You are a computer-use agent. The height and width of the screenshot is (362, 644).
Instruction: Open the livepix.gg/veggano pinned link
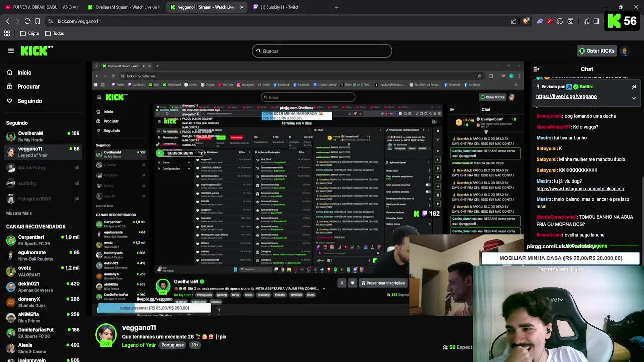566,96
